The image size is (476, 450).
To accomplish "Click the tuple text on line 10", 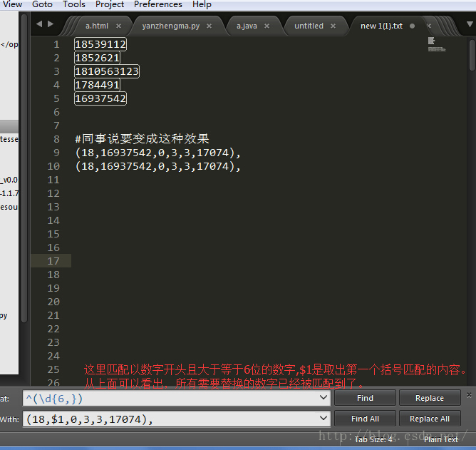I will point(158,166).
